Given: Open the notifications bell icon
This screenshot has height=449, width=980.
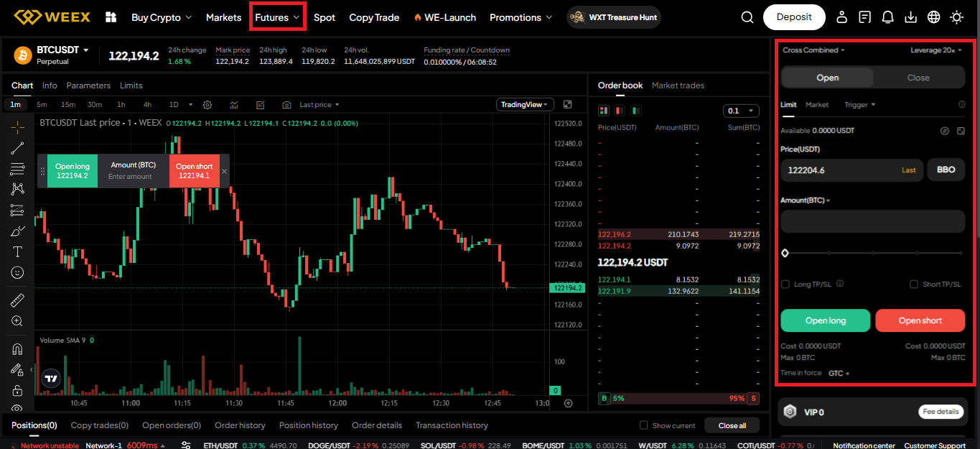Looking at the screenshot, I should click(x=887, y=17).
